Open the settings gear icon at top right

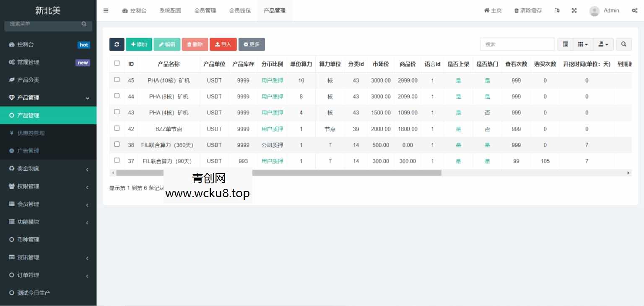point(635,10)
